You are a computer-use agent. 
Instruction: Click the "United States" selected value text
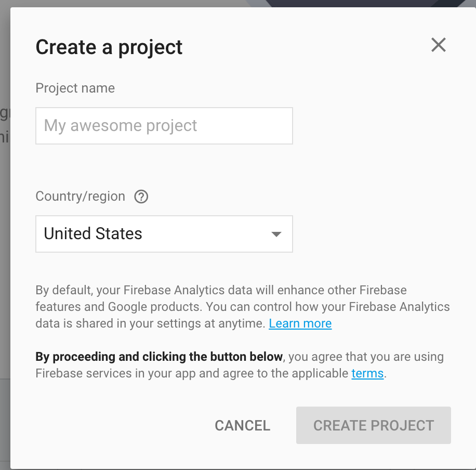pos(93,234)
